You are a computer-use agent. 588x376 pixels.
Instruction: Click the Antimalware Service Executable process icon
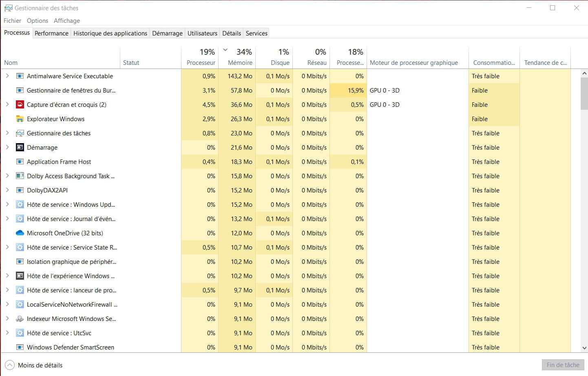click(20, 76)
